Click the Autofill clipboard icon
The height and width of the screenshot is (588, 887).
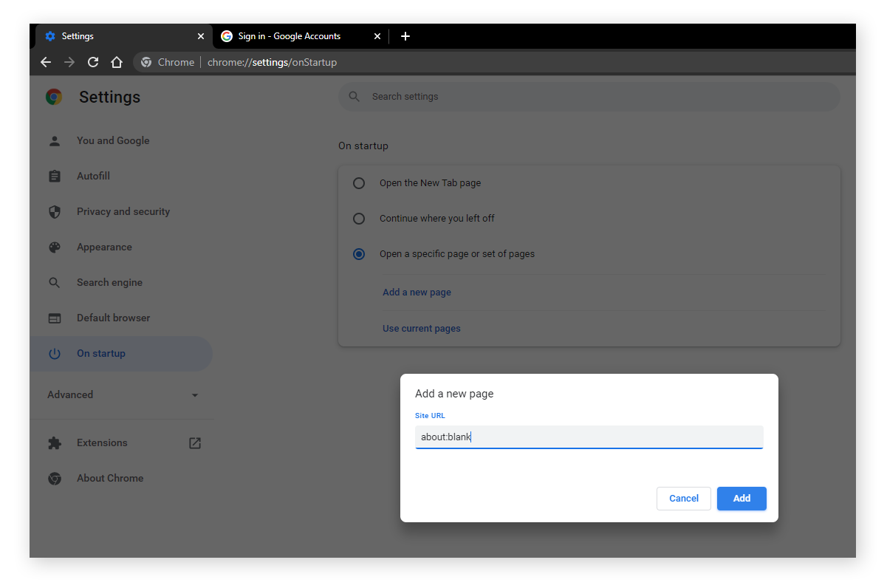[x=55, y=176]
